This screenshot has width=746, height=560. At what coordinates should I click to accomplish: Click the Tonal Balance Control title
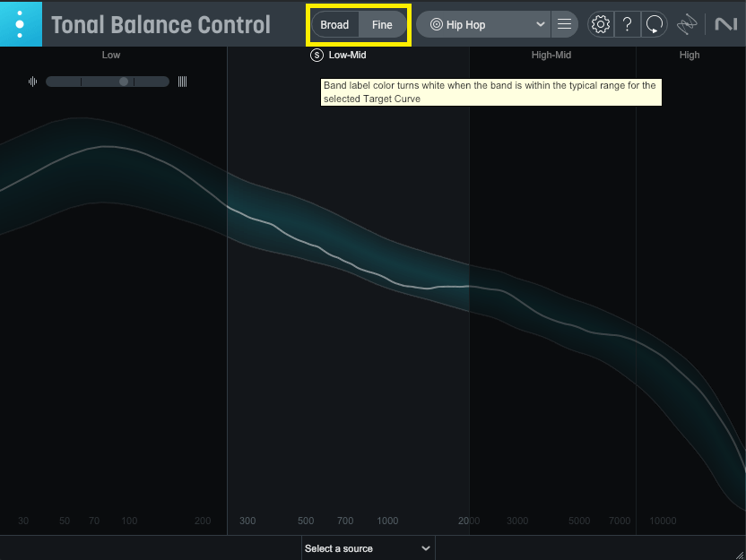(160, 25)
